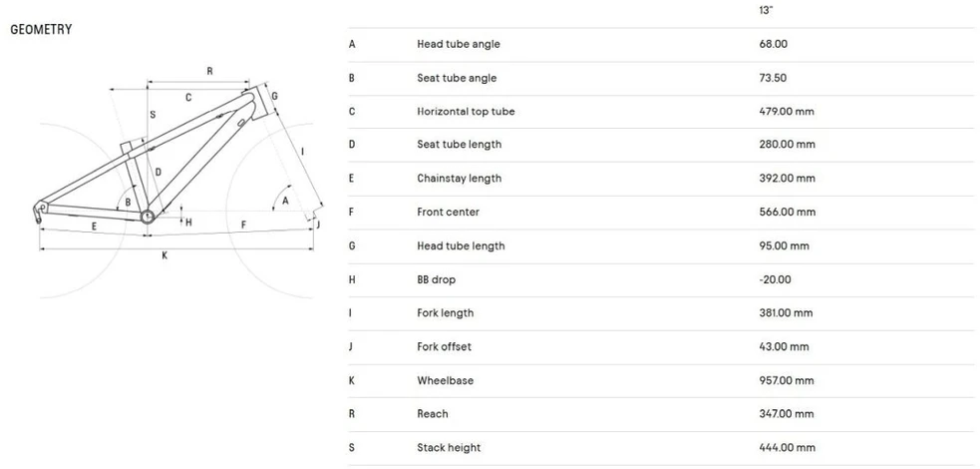Screen dimensions: 980x469
Task: Click the GEOMETRY heading
Action: coord(41,29)
